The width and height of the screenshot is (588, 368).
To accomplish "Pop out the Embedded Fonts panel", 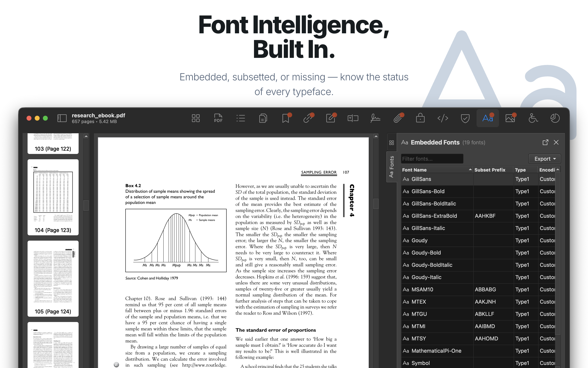I will [545, 142].
